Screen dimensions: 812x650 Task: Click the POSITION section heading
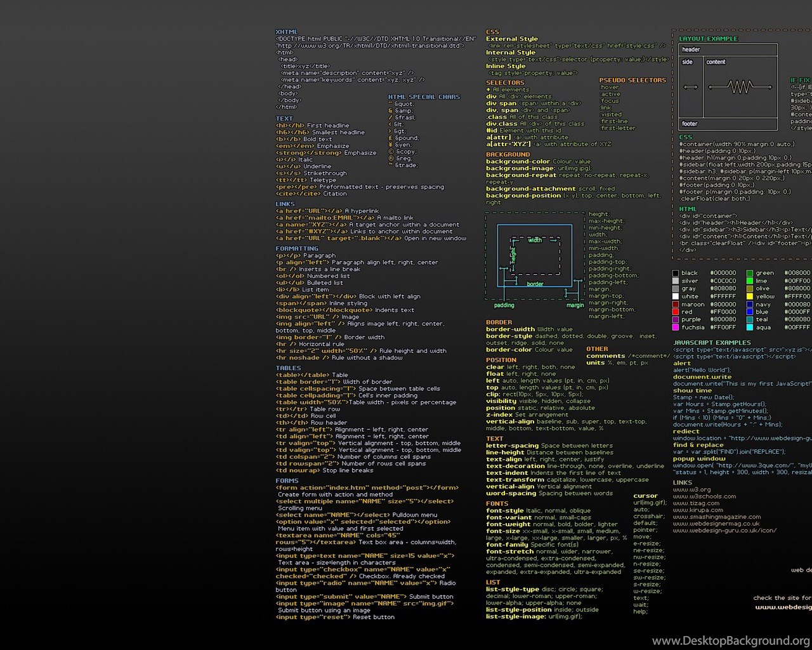tap(501, 360)
